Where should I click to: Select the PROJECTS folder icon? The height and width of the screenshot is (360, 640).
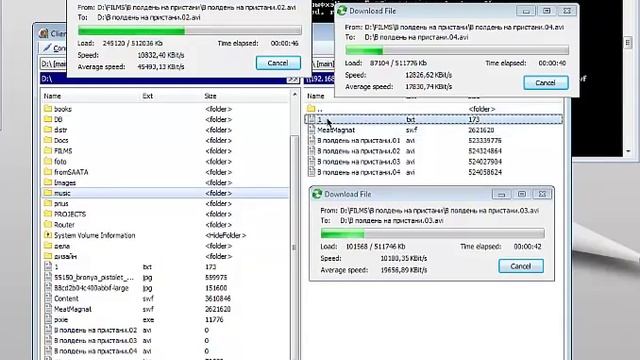(48, 214)
